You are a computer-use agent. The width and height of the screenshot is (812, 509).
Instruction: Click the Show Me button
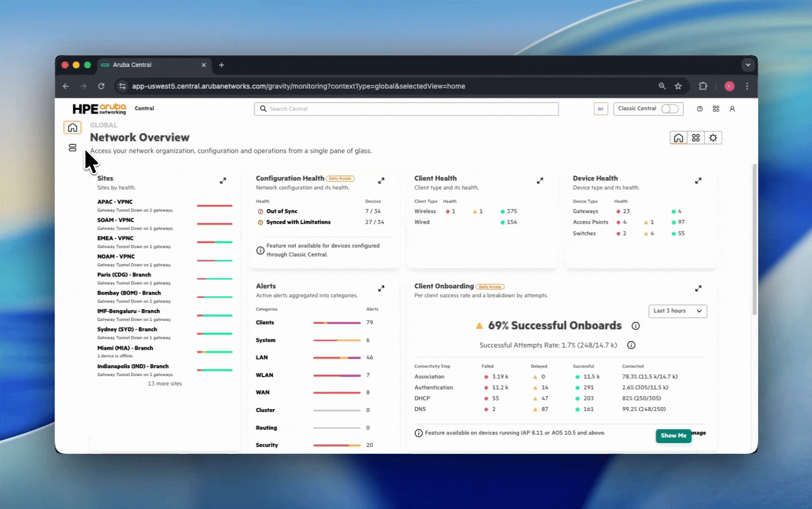673,435
